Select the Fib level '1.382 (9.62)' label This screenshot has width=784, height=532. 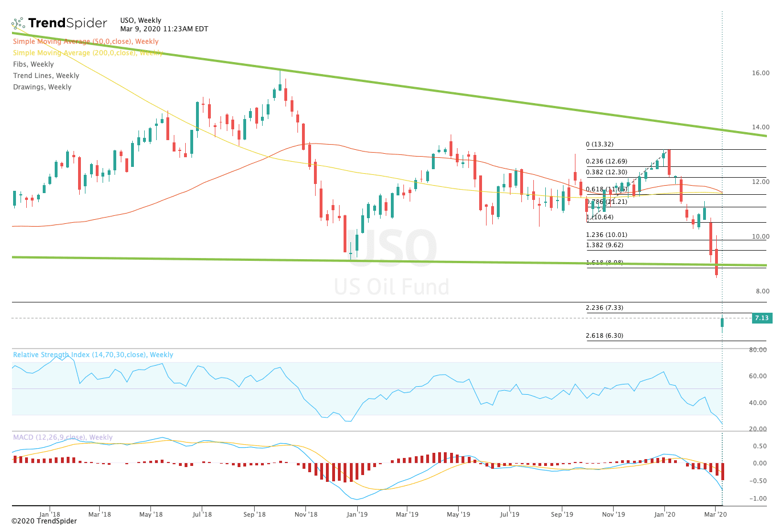tap(605, 245)
